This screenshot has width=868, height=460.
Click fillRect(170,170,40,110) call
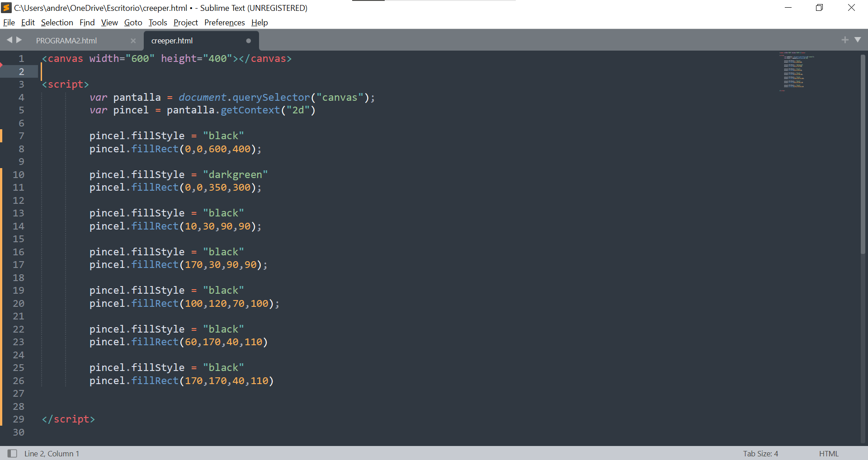(203, 380)
